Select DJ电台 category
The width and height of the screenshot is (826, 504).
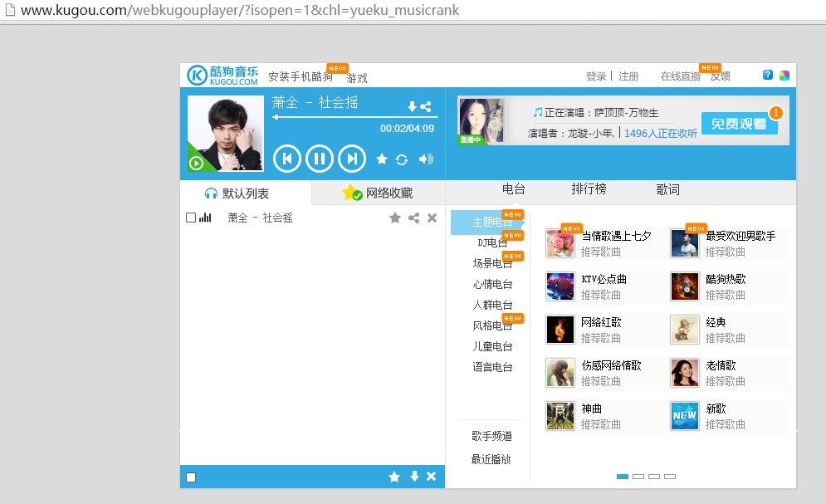492,242
